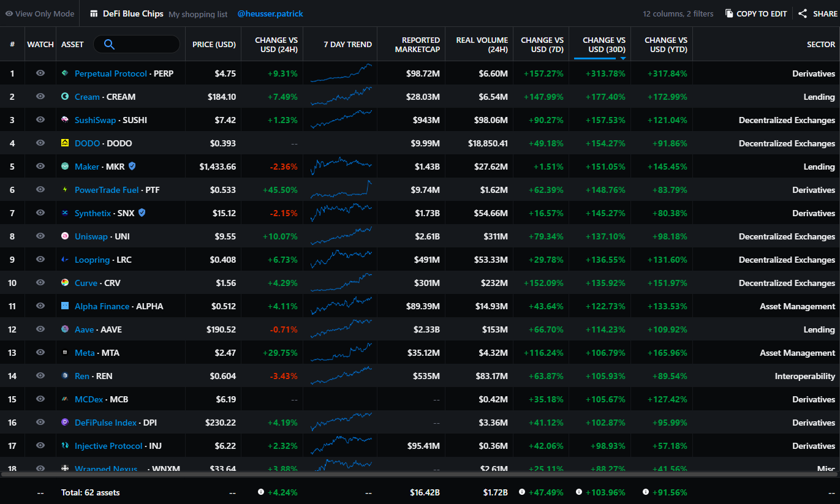Sort by Price (USD) column header
This screenshot has width=840, height=504.
tap(214, 44)
